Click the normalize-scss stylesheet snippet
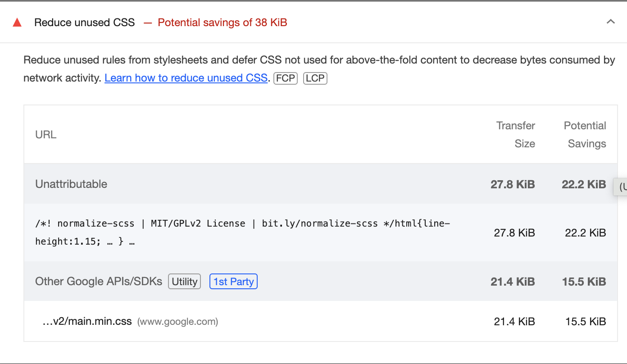Screen dimensions: 627x364 point(242,232)
